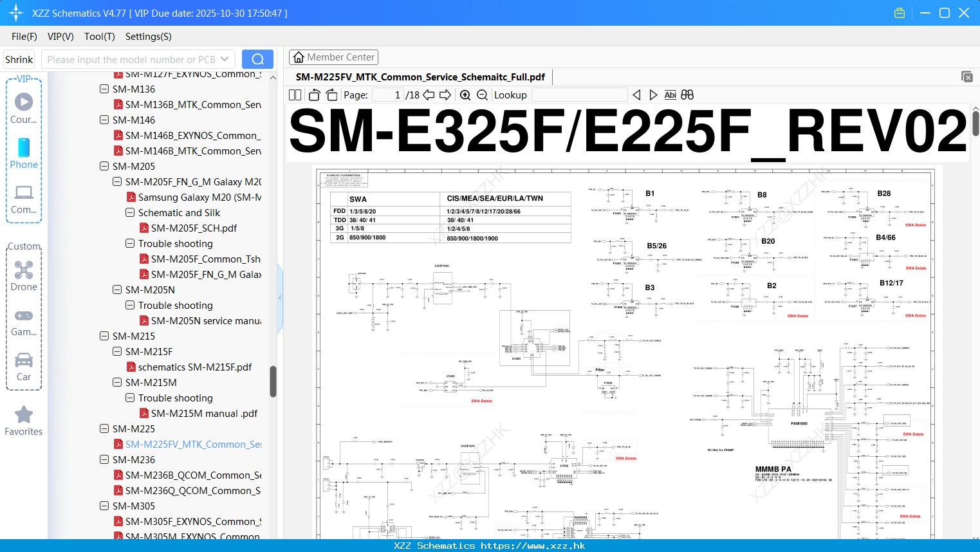Rotate page clockwise
The image size is (980, 552).
pyautogui.click(x=331, y=95)
